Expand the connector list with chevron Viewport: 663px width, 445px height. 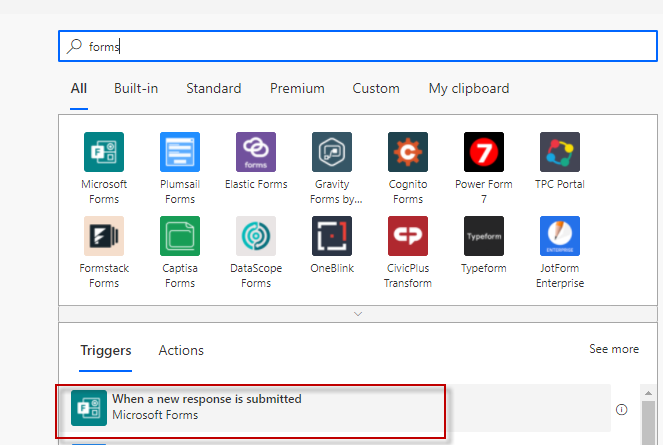click(x=357, y=314)
